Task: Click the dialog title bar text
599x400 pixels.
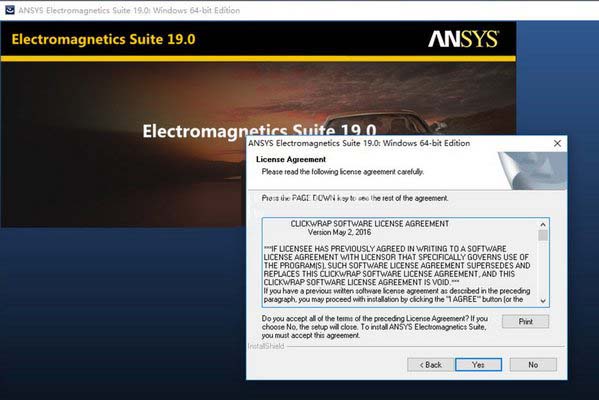Action: pos(359,143)
